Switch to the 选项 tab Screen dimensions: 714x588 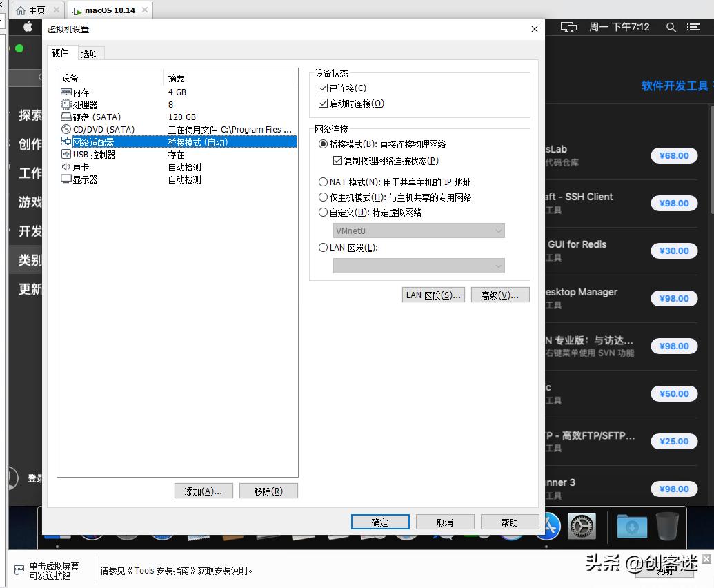90,52
